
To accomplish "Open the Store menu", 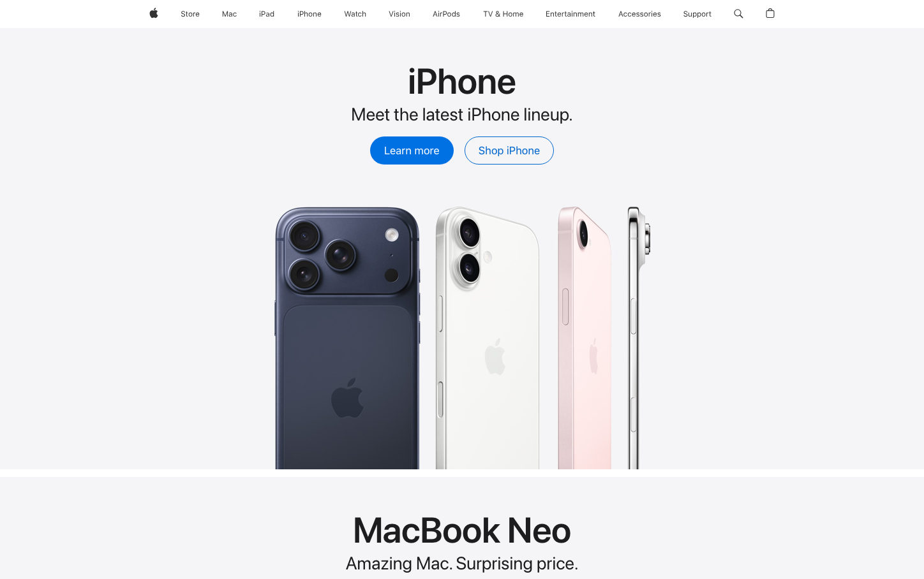I will 190,14.
